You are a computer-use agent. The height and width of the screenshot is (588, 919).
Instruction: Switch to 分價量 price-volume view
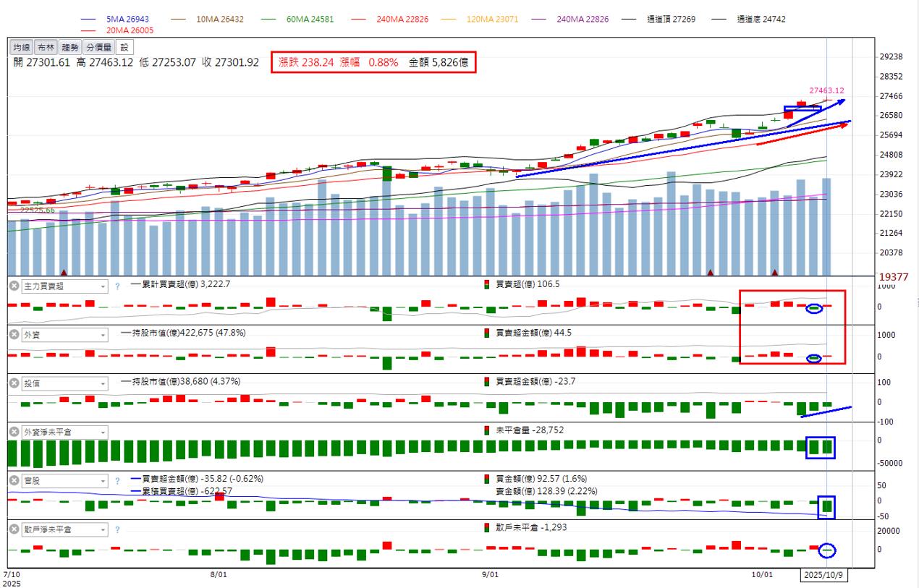coord(98,48)
